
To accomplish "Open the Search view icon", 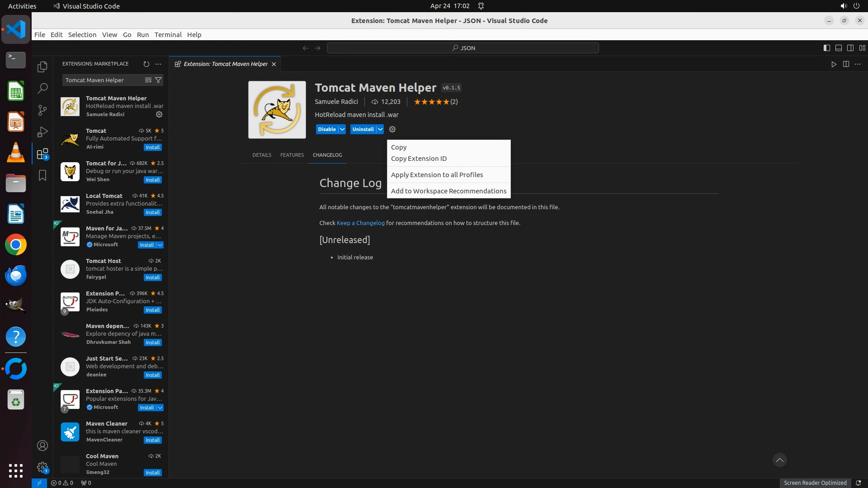I will tap(42, 88).
